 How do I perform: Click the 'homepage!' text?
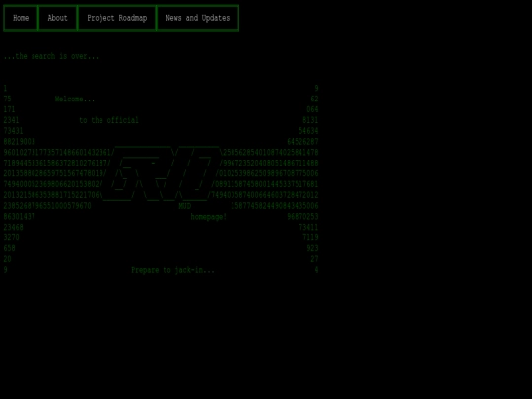pos(209,217)
